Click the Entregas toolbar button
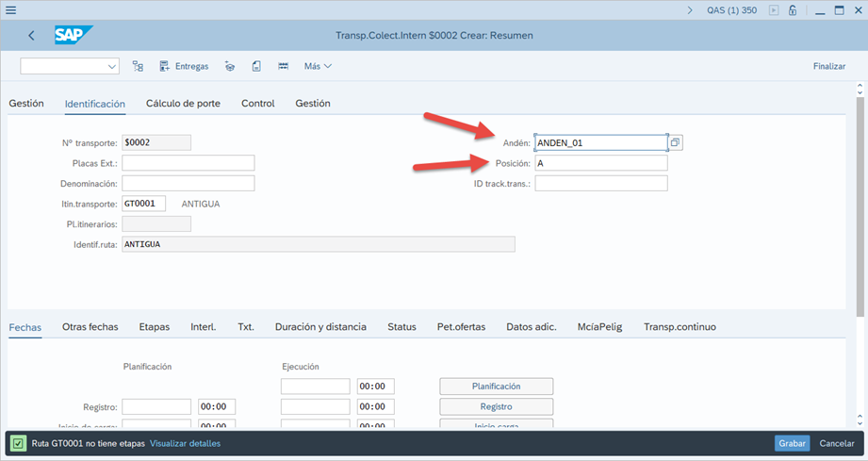 [x=184, y=66]
